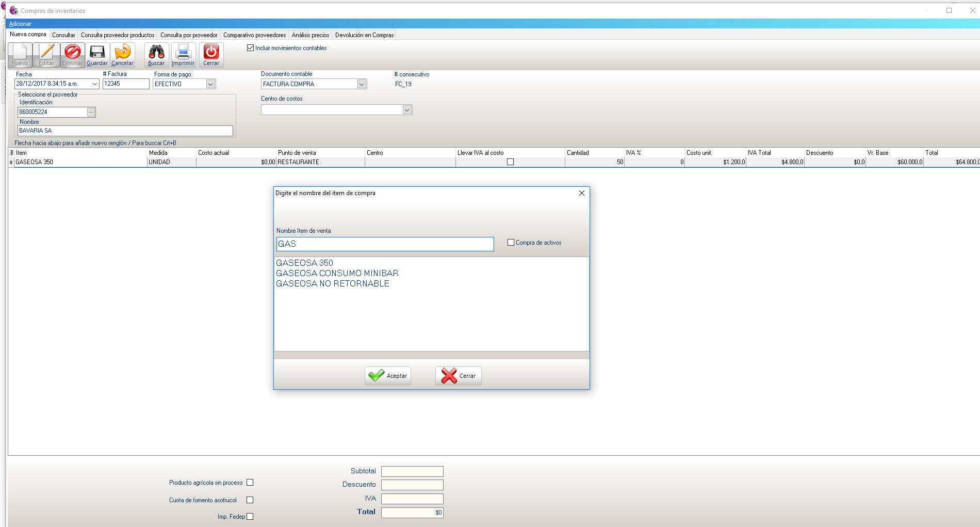Screen dimensions: 980x527
Task: Open the Documento contable dropdown
Action: click(x=362, y=84)
